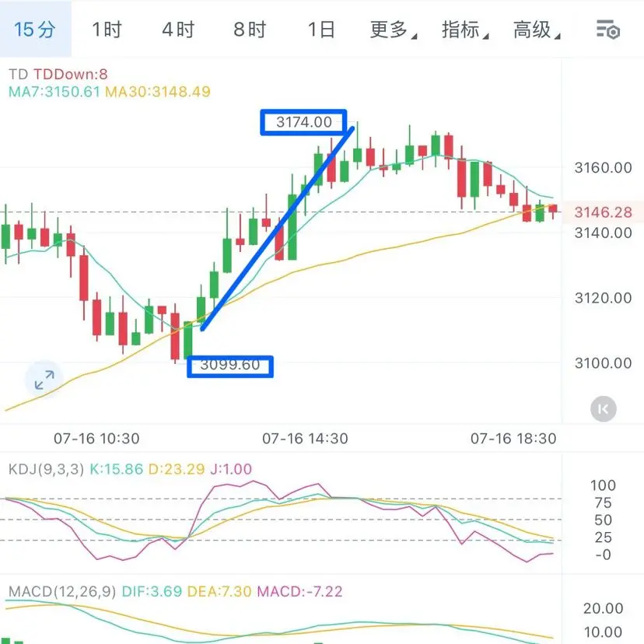Viewport: 644px width, 644px height.
Task: Click the 07-16 14:30 time label
Action: click(x=305, y=438)
